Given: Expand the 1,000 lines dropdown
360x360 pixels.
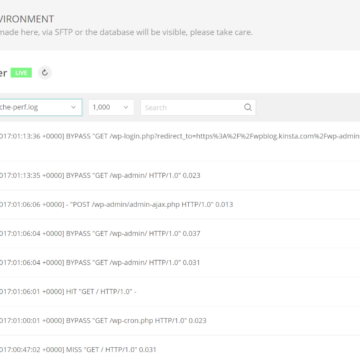Looking at the screenshot, I should click(x=111, y=107).
